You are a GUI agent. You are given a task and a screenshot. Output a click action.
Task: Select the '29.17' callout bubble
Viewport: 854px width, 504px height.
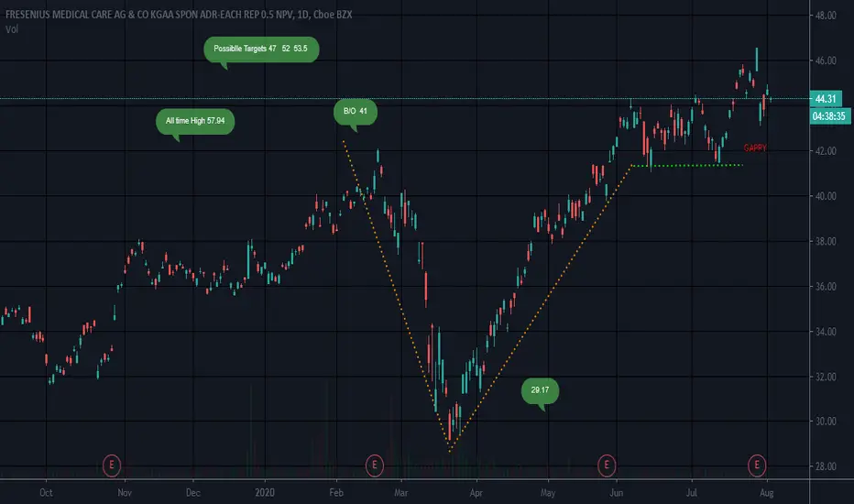(x=540, y=390)
